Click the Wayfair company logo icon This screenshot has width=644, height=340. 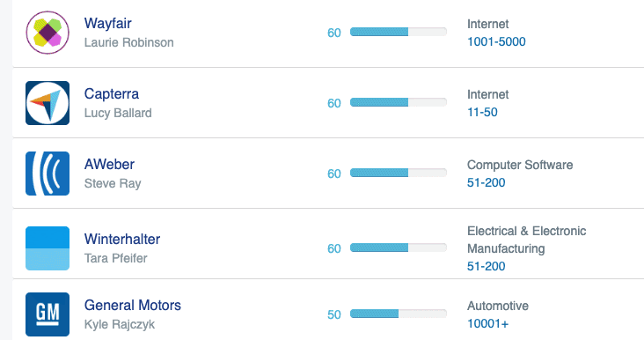pos(48,33)
